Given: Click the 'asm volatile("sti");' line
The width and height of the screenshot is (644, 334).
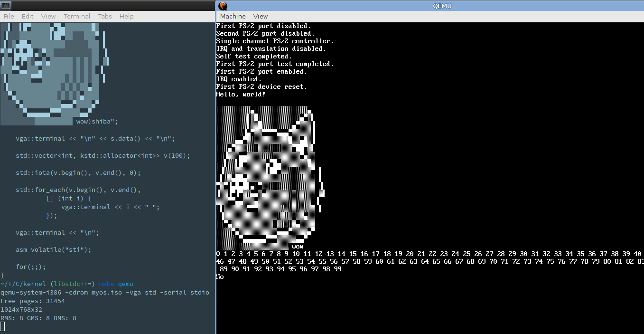Looking at the screenshot, I should 53,249.
